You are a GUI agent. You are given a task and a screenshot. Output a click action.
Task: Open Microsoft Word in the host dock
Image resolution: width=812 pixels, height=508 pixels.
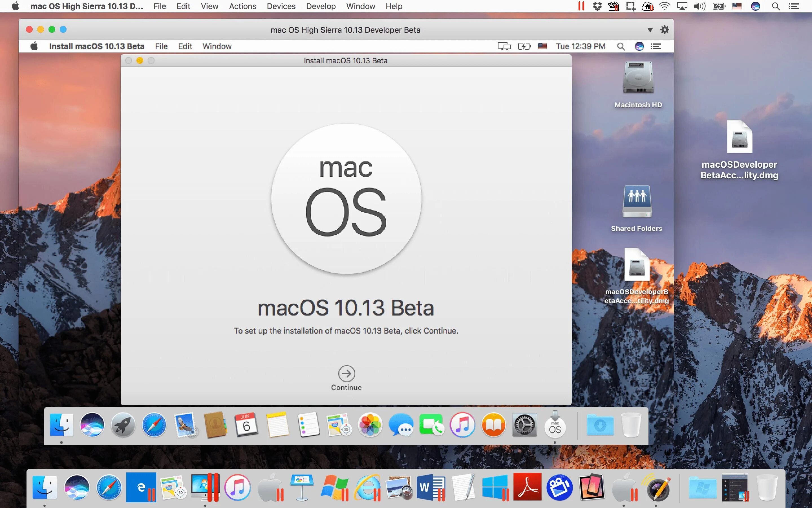(x=431, y=487)
